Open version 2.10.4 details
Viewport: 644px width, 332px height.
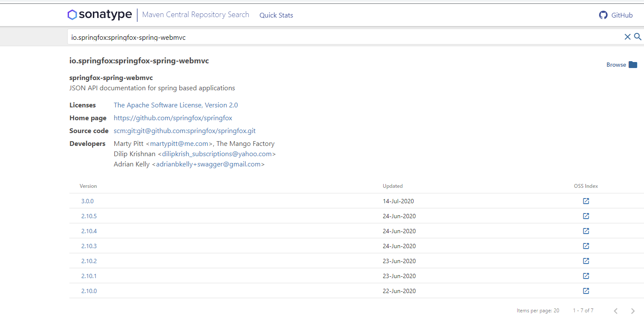89,231
